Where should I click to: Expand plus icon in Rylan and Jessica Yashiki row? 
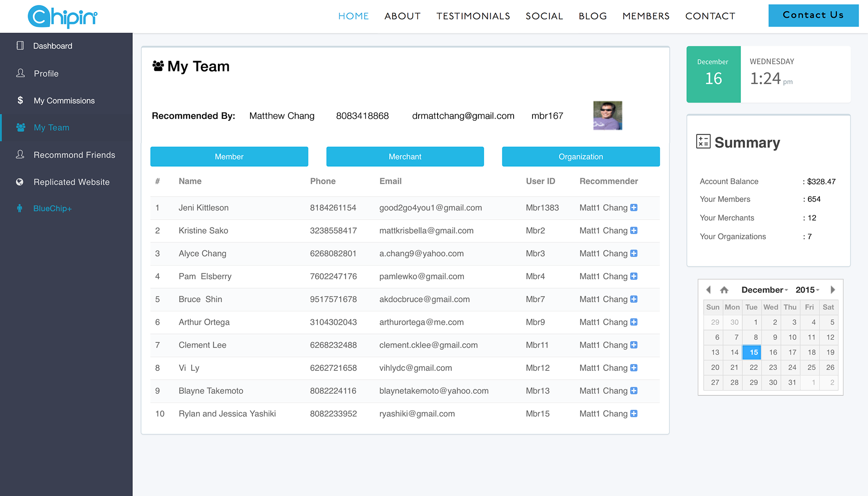634,414
